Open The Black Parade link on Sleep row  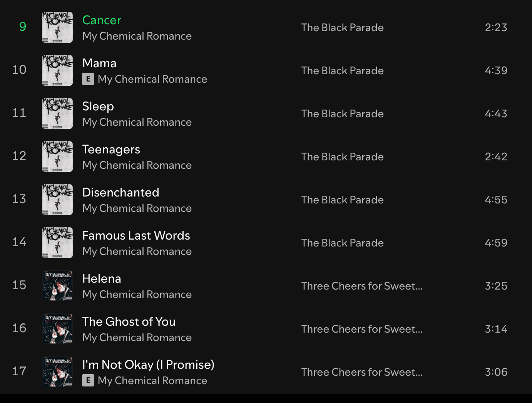(342, 114)
